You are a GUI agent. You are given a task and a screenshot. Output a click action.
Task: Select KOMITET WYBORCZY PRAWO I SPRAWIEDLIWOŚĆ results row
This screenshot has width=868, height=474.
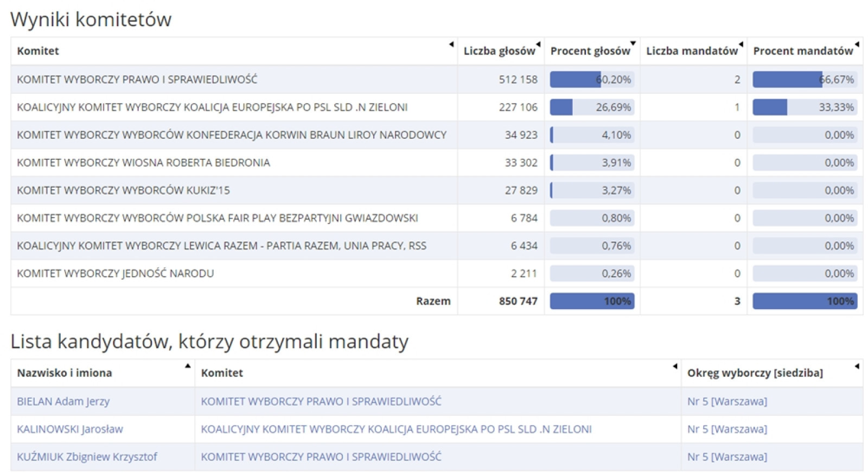click(437, 79)
